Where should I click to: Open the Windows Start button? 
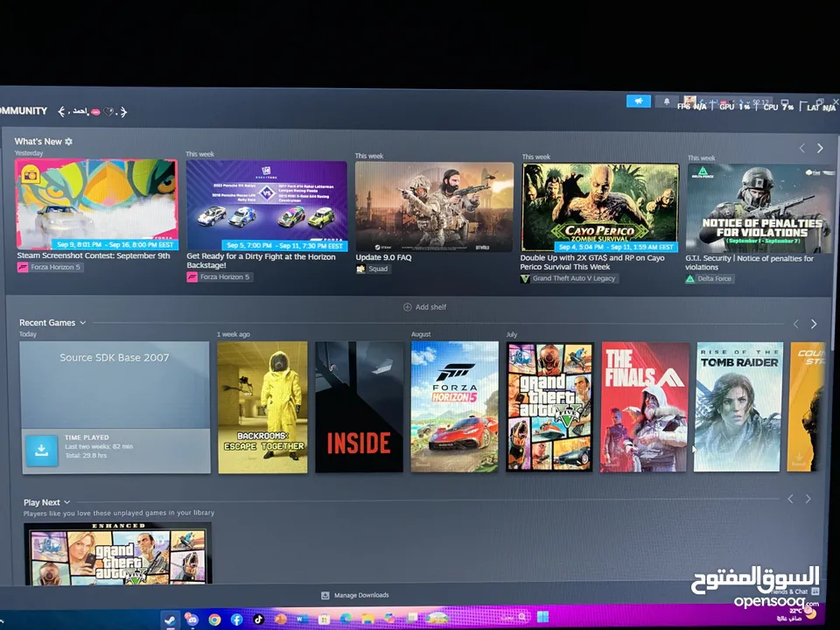click(x=542, y=617)
